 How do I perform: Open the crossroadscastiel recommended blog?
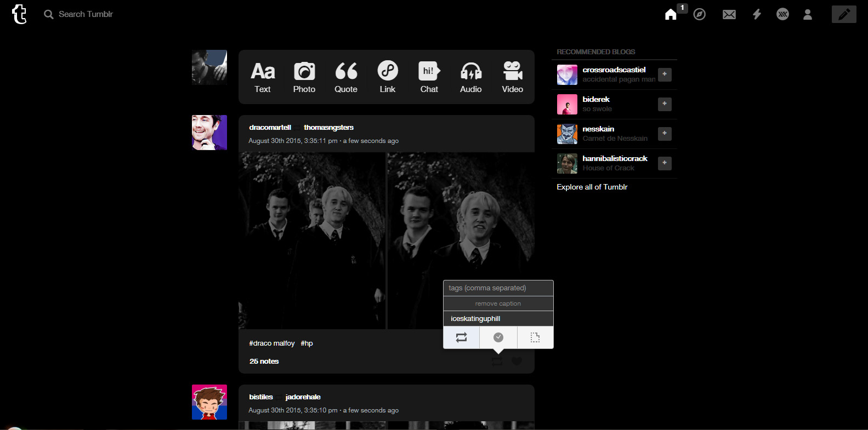(x=614, y=70)
